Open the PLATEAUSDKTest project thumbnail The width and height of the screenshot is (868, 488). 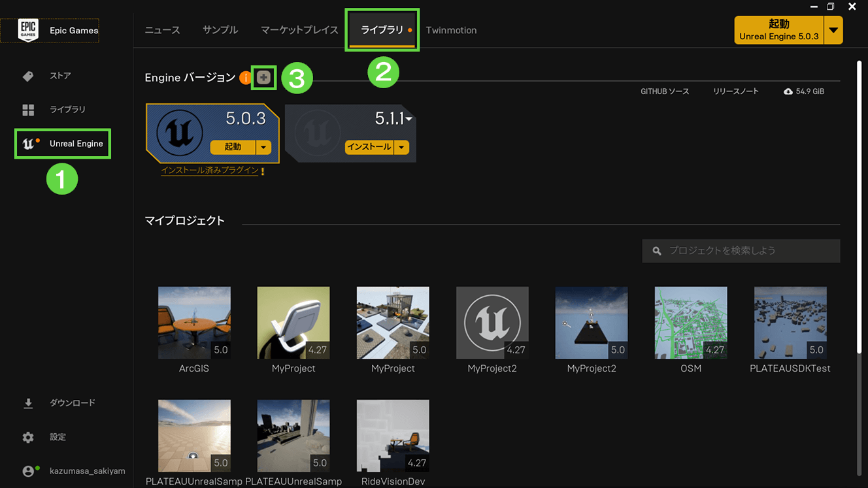click(x=790, y=323)
